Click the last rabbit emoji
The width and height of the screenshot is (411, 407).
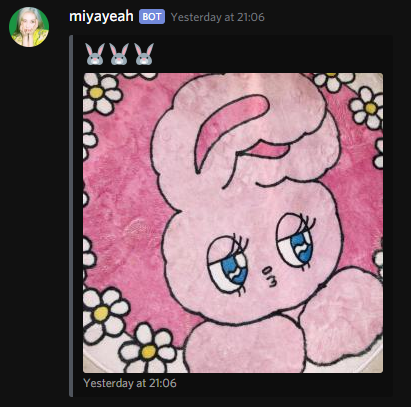coord(144,54)
